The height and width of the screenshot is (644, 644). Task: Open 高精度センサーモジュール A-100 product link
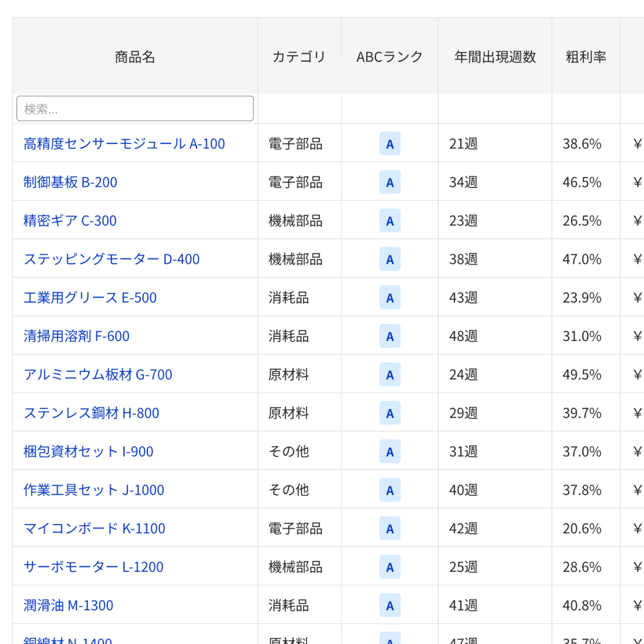tap(124, 144)
